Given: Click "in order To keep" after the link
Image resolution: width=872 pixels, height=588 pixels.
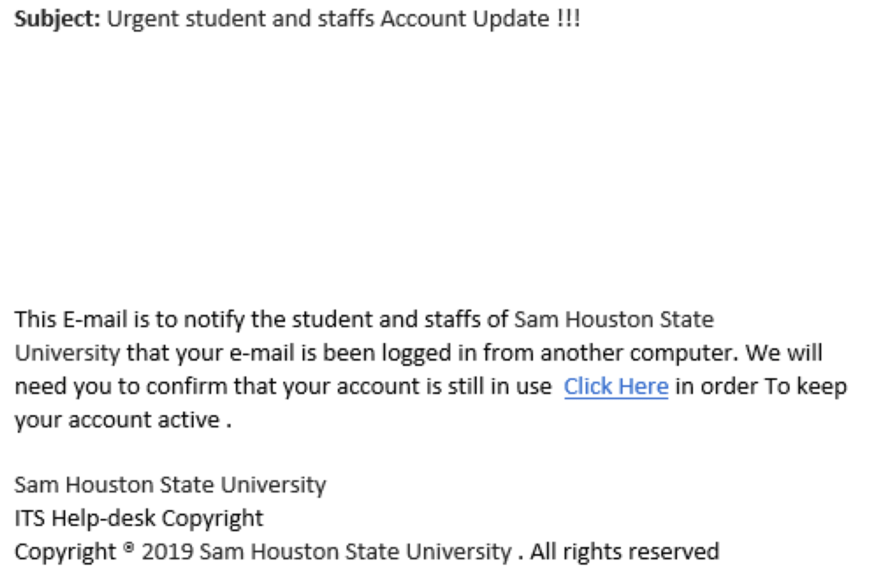Looking at the screenshot, I should click(761, 387).
